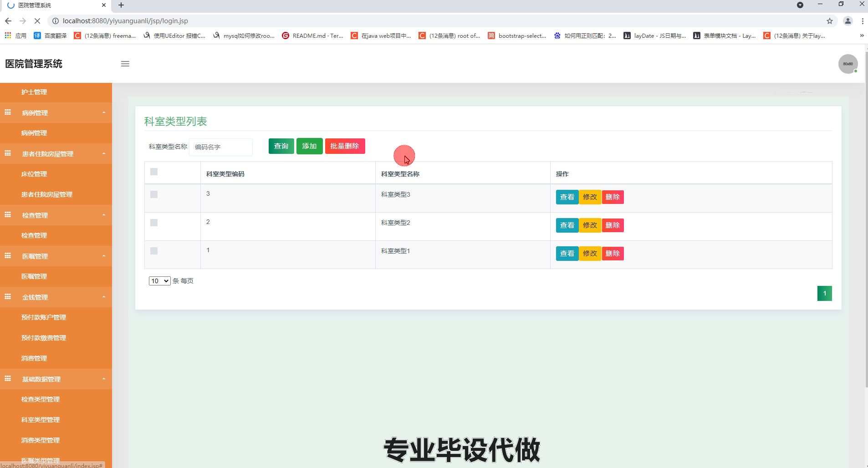
Task: Click the page vertical scrollbar
Action: point(866,228)
